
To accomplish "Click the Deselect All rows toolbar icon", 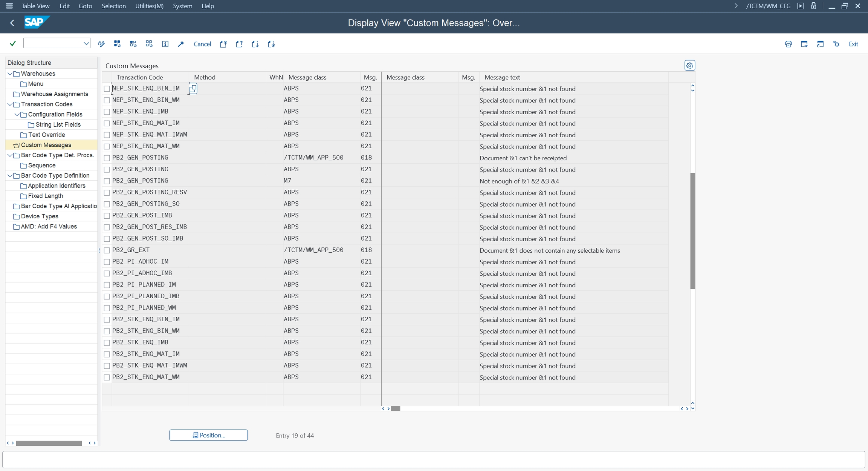I will tap(149, 44).
